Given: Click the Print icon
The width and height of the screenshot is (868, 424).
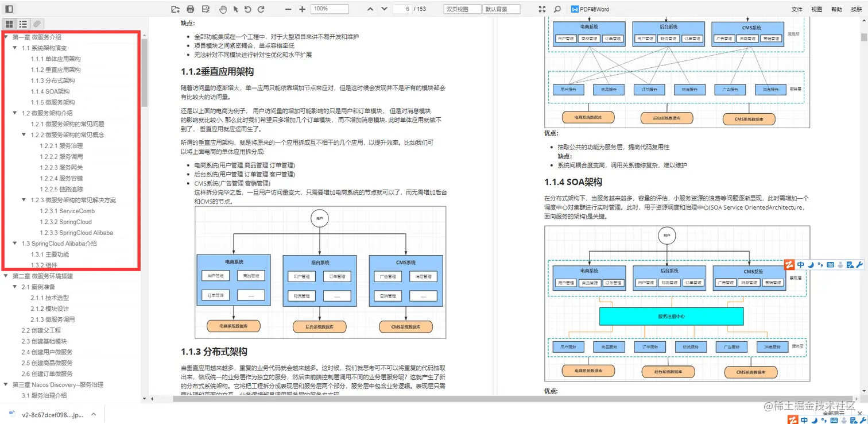Looking at the screenshot, I should click(189, 9).
